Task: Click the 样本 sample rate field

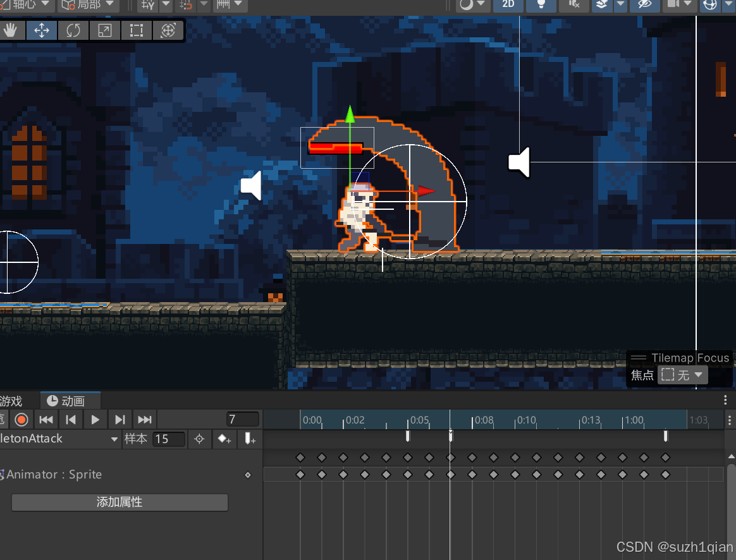Action: coord(169,439)
